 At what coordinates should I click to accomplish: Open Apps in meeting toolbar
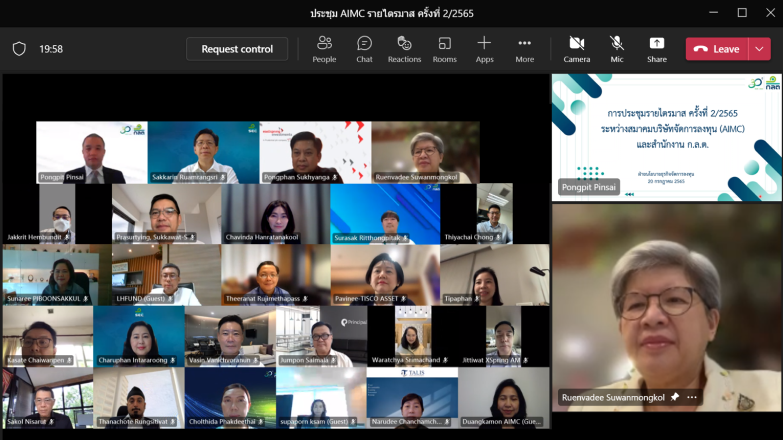tap(484, 48)
